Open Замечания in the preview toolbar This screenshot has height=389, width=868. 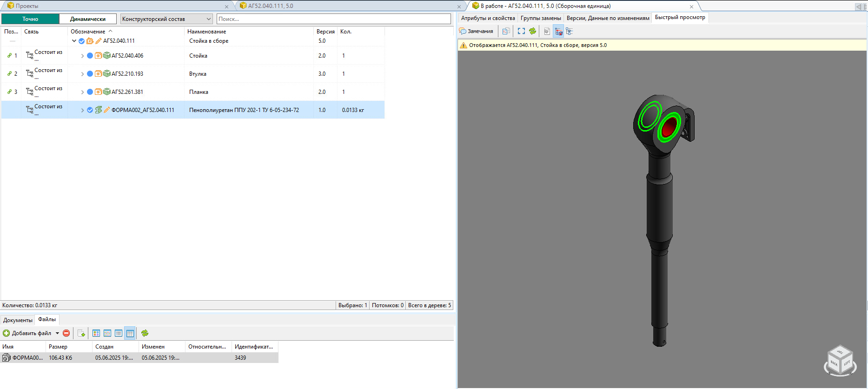coord(476,31)
